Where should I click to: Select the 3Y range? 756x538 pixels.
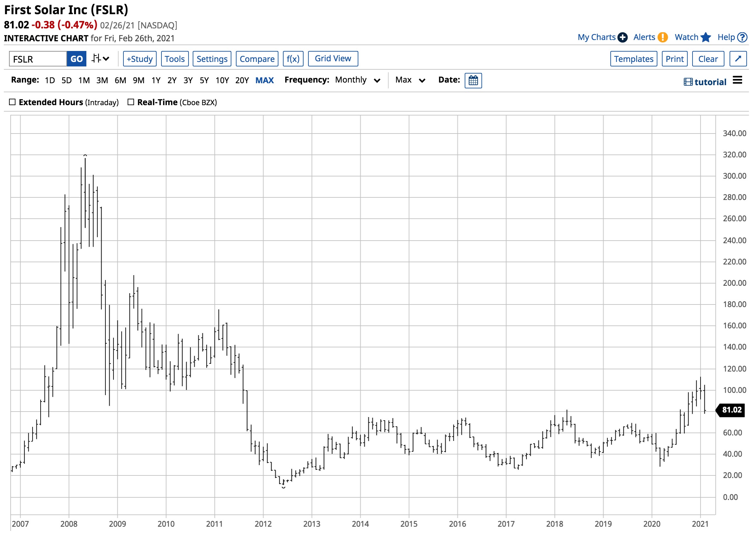(x=188, y=81)
